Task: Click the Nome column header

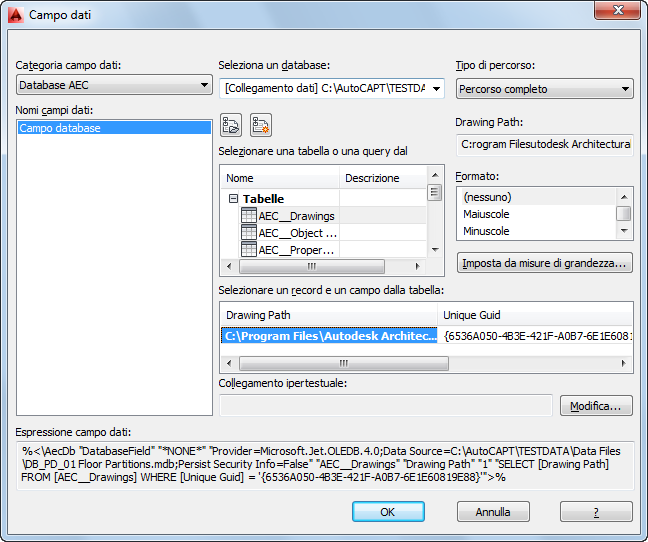Action: [280, 178]
